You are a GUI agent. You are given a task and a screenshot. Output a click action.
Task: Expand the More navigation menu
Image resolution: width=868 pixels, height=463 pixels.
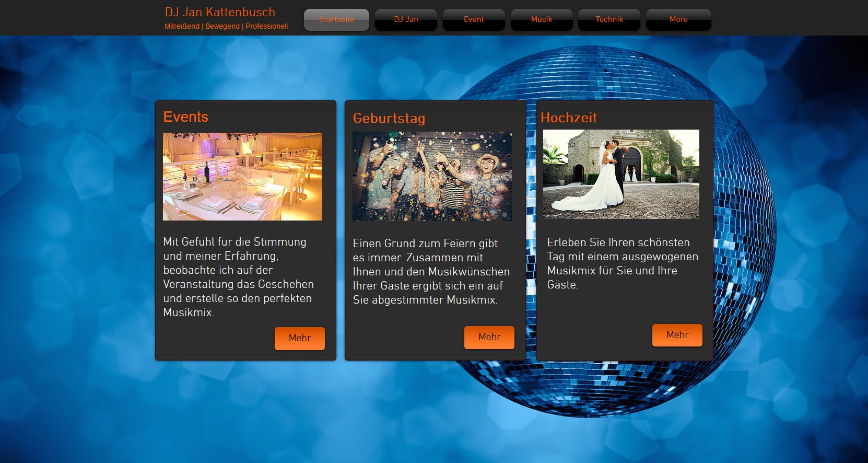point(678,19)
